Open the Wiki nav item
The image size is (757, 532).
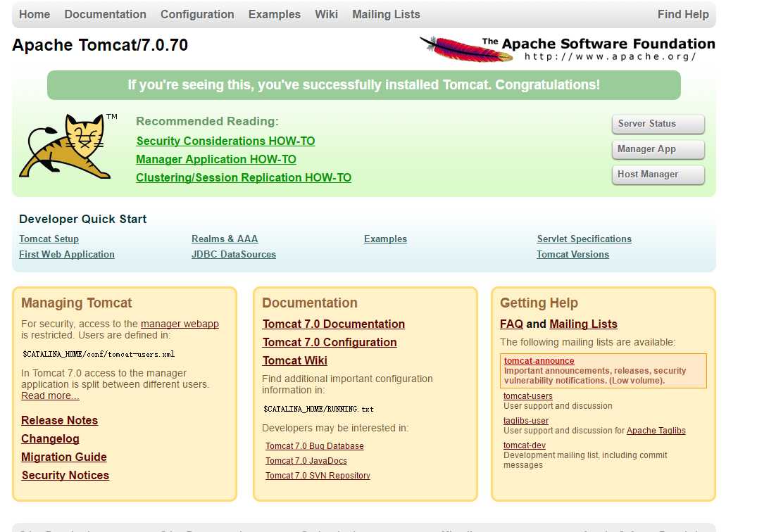click(x=326, y=15)
